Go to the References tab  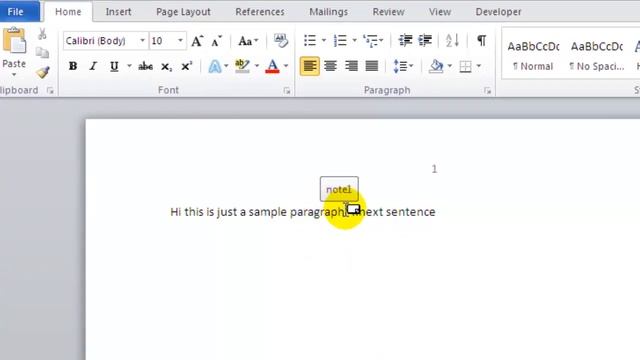coord(260,12)
